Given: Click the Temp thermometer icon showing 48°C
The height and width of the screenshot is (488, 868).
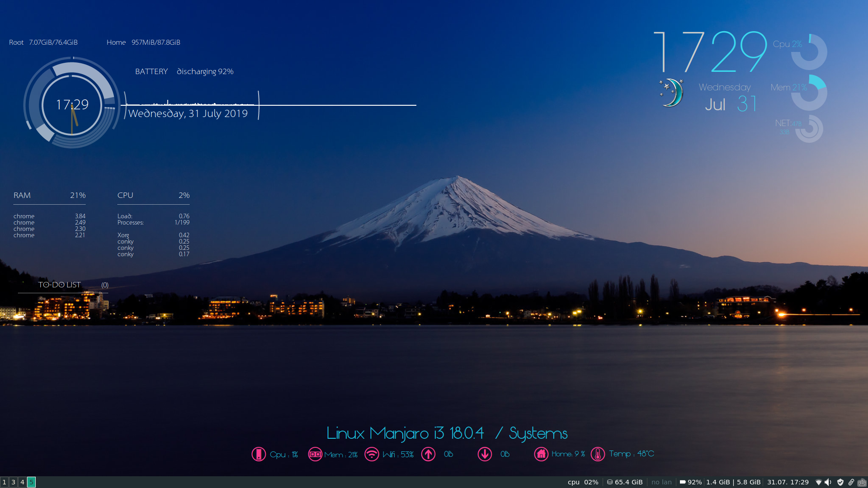Looking at the screenshot, I should pyautogui.click(x=598, y=454).
